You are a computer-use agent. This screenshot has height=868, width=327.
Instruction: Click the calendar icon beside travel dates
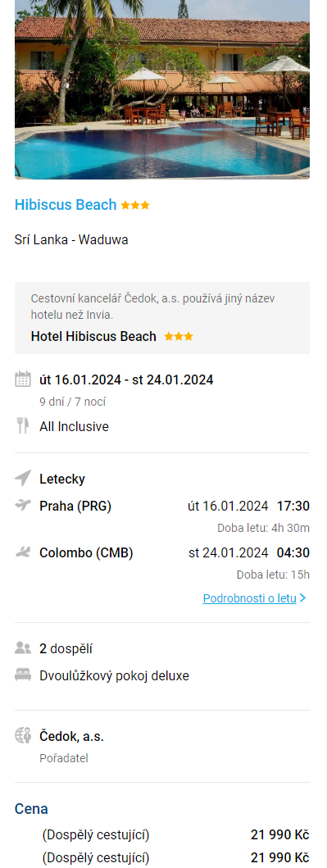click(x=23, y=379)
